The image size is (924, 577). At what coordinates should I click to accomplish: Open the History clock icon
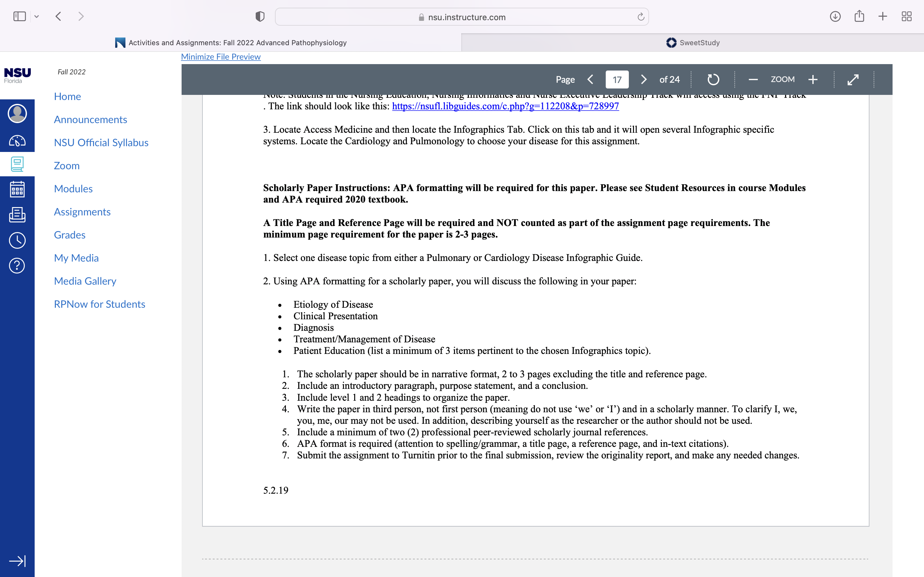tap(17, 240)
